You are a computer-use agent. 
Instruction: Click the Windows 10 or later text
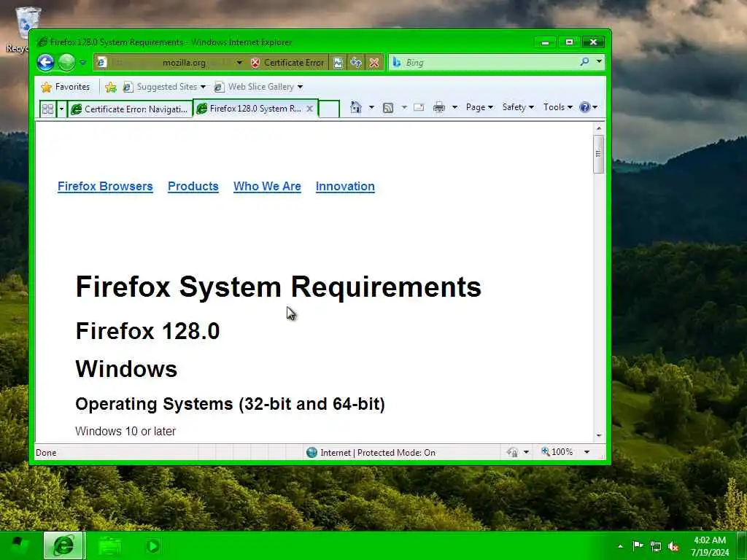(125, 431)
